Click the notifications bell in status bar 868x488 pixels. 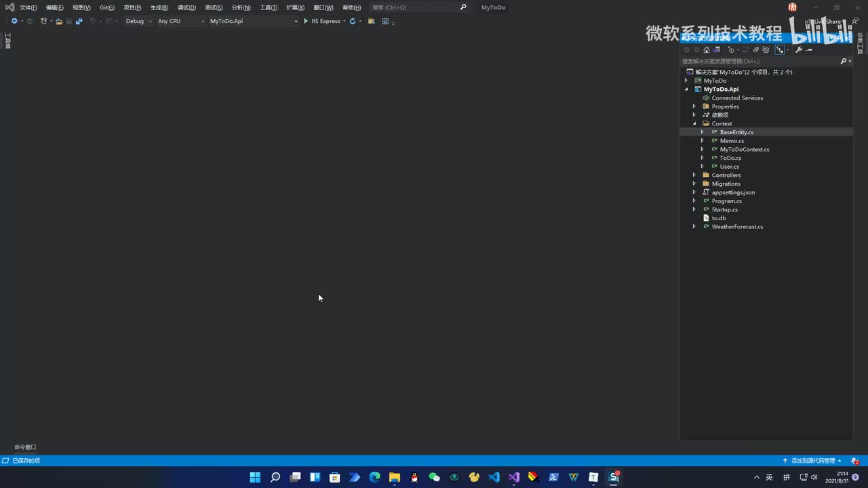tap(854, 461)
